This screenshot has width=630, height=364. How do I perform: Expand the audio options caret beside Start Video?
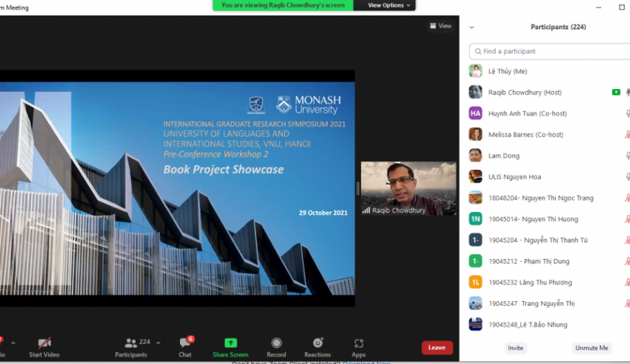13,343
